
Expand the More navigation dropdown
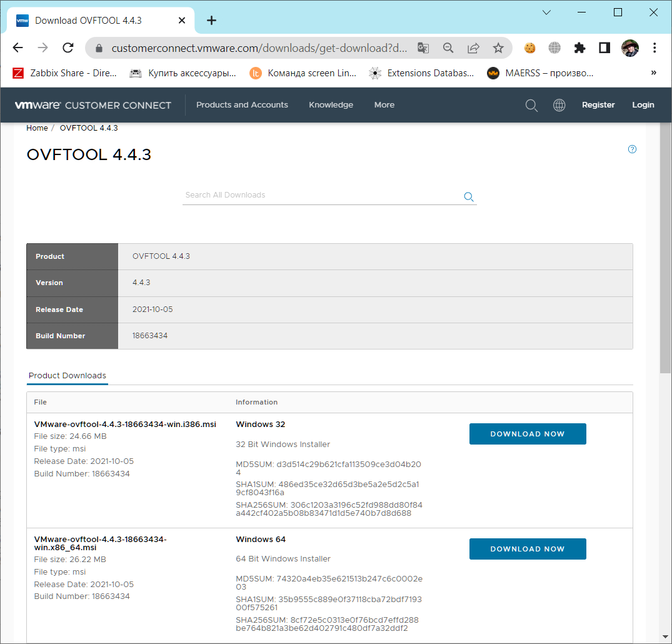click(x=384, y=105)
